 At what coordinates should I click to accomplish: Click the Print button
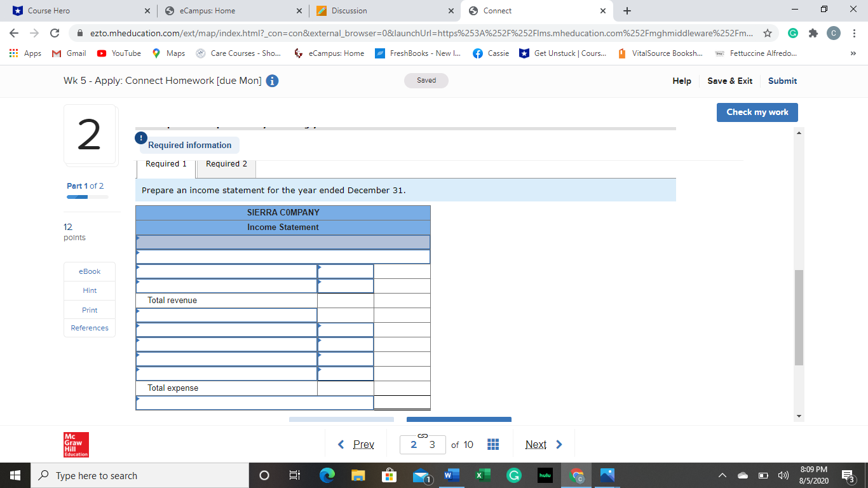point(90,310)
